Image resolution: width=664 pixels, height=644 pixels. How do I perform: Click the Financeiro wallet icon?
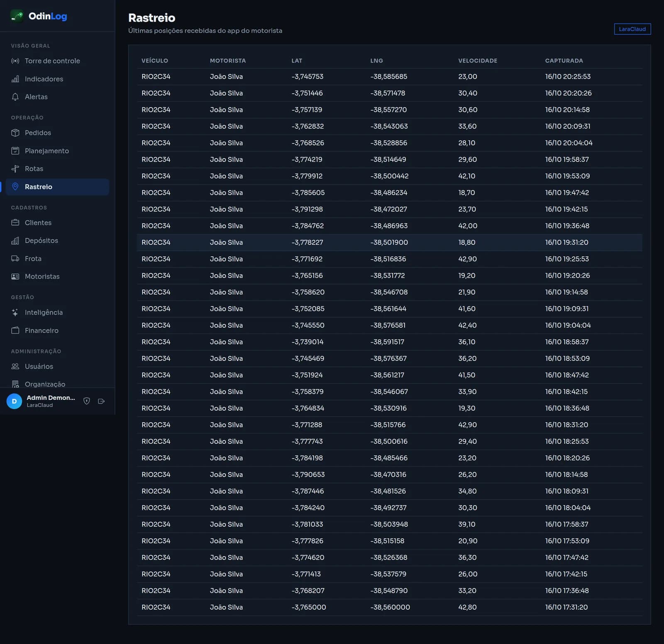point(15,331)
